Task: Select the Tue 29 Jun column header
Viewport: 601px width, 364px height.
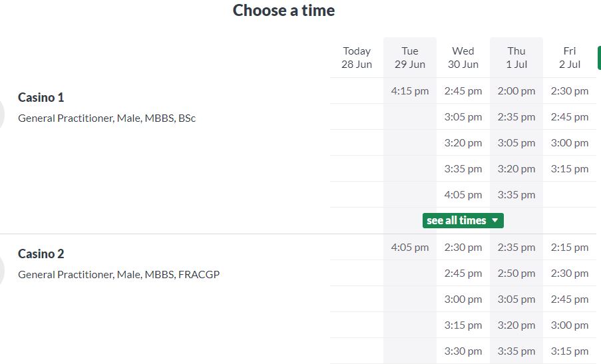Action: pos(410,58)
